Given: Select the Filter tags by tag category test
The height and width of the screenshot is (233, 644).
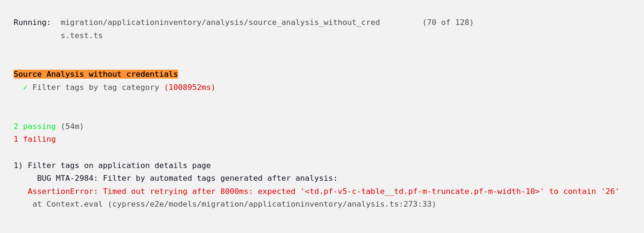Looking at the screenshot, I should point(95,88).
